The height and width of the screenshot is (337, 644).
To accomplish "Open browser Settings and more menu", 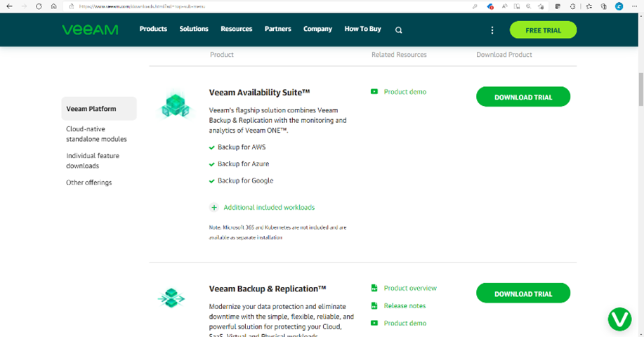I will (634, 6).
